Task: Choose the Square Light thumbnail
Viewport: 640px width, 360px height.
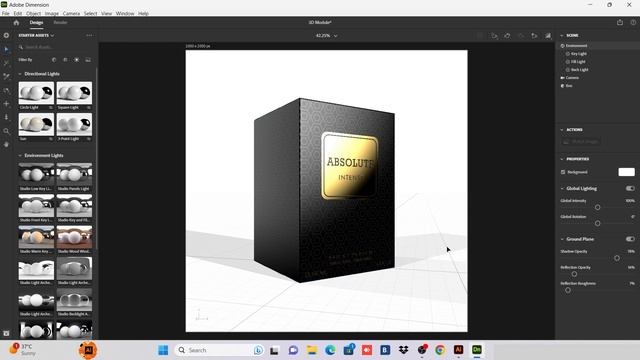Action: pyautogui.click(x=74, y=93)
